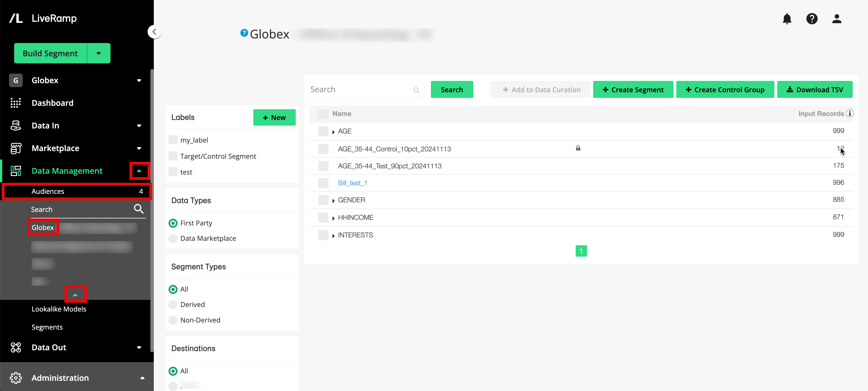Collapse the sidebar with the arrow button
Viewport: 868px width, 391px height.
pyautogui.click(x=154, y=32)
